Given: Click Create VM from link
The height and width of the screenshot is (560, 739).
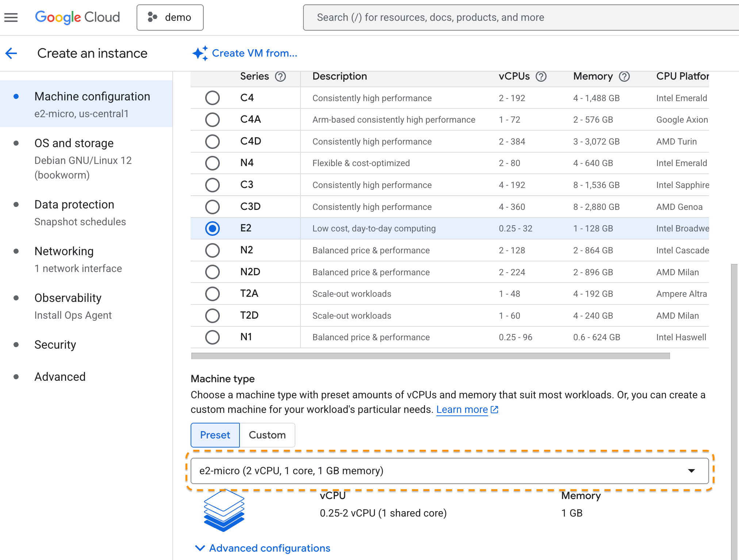Looking at the screenshot, I should click(254, 53).
